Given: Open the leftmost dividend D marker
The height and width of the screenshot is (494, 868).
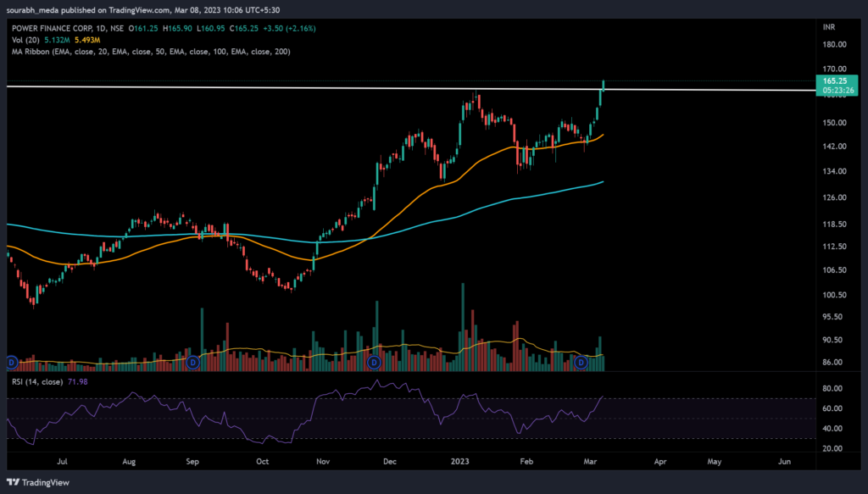Looking at the screenshot, I should [12, 362].
